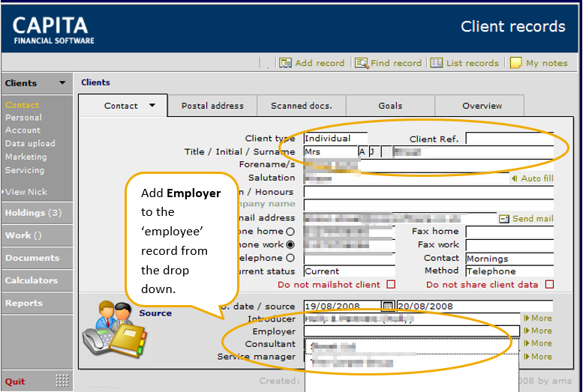Open the Work () sidebar section

pos(37,235)
